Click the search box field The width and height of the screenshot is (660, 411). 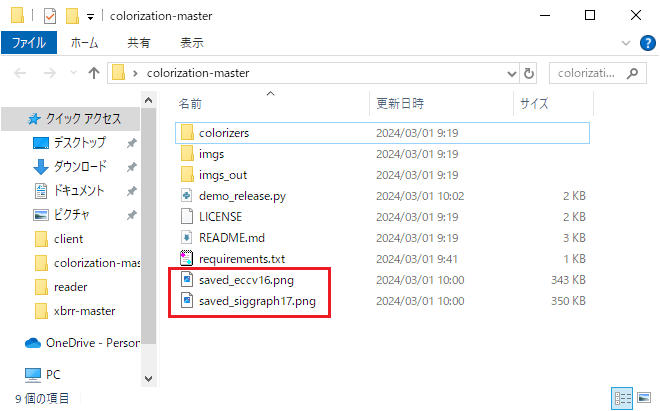pos(598,73)
